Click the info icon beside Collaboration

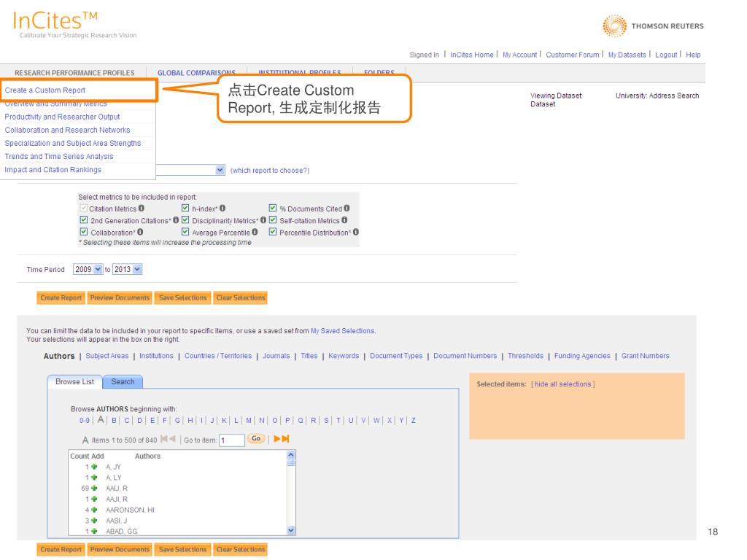click(x=140, y=232)
